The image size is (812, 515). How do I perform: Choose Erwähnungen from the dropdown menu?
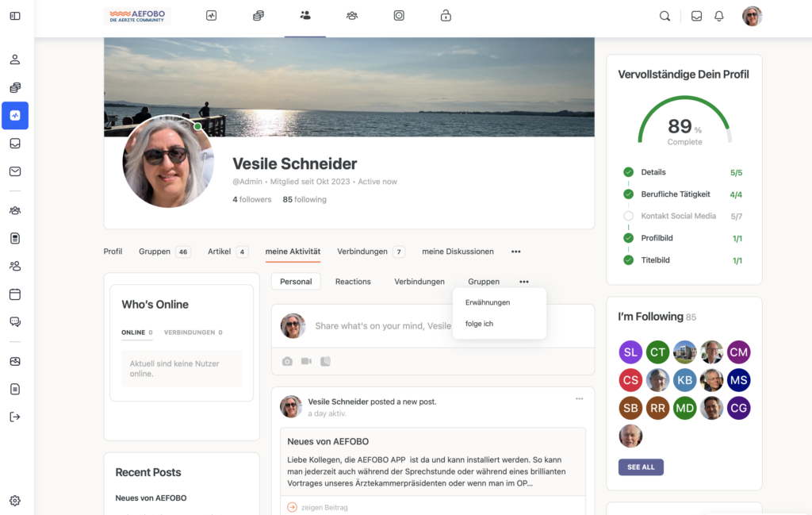487,302
